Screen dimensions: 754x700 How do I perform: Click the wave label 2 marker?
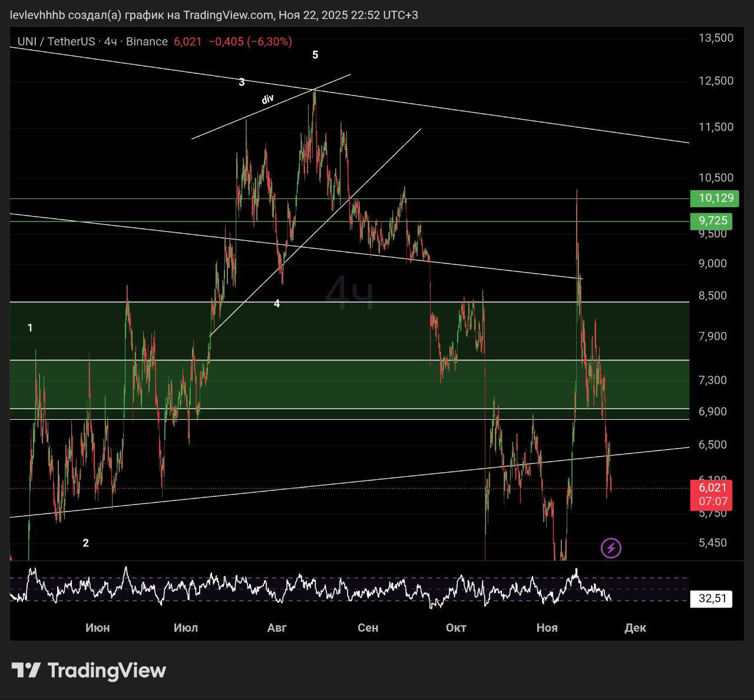tap(85, 543)
